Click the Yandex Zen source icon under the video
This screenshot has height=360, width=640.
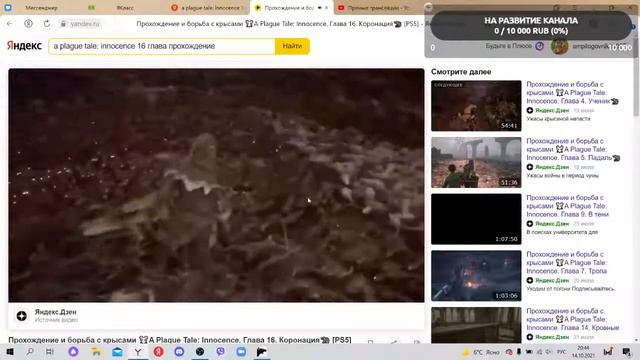(22, 316)
